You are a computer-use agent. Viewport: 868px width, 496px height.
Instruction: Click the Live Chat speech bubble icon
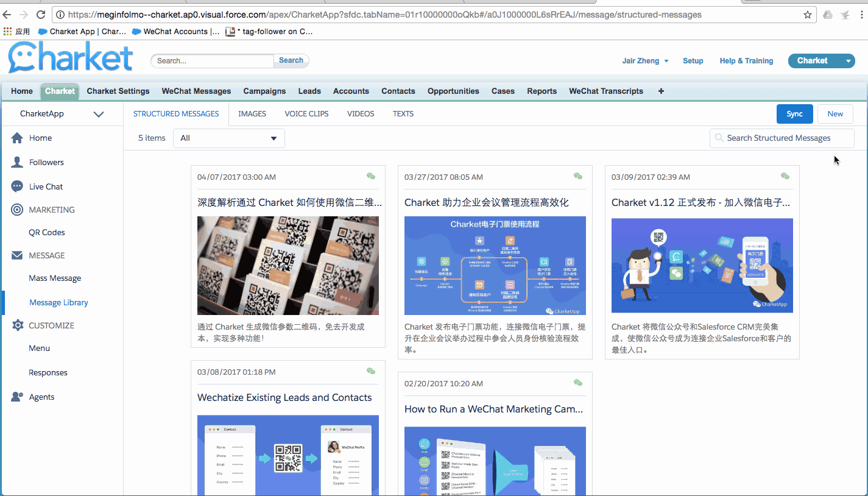[x=17, y=187]
